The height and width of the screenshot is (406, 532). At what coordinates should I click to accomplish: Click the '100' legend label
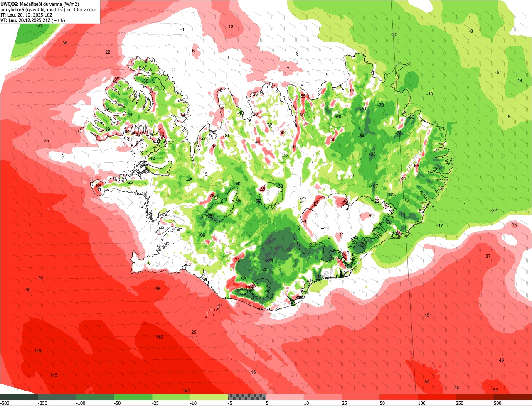click(422, 403)
